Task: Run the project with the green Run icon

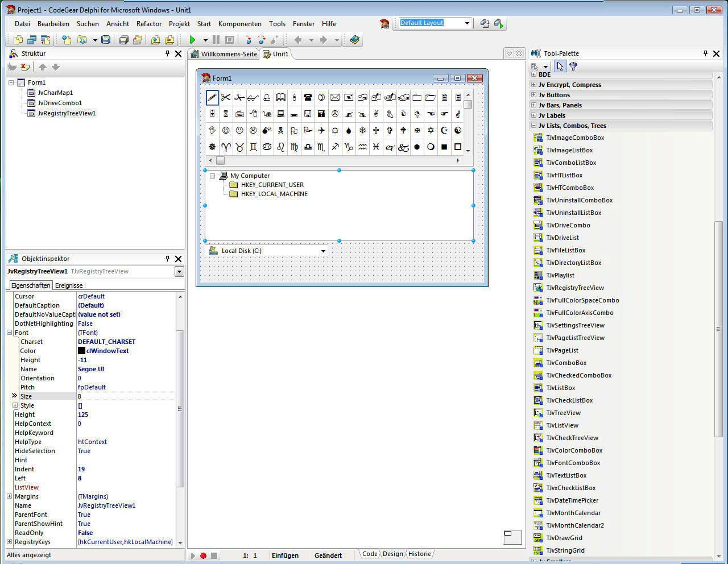Action: pos(193,40)
